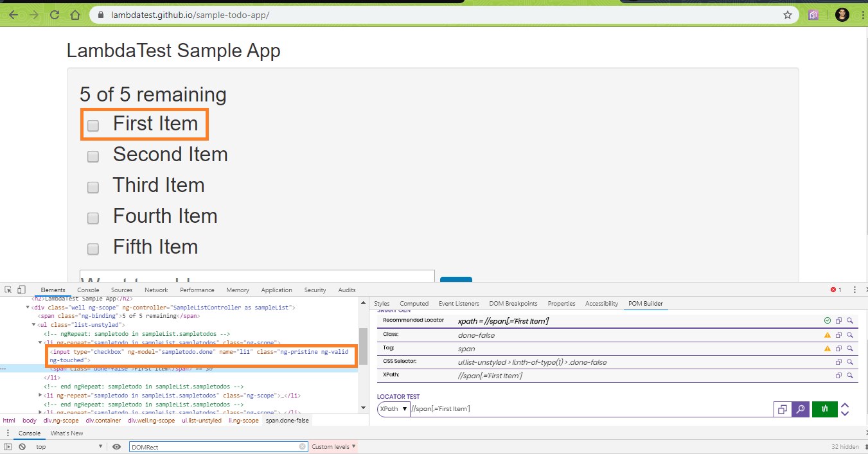Toggle the device toolbar icon
This screenshot has height=454, width=868.
click(x=21, y=290)
